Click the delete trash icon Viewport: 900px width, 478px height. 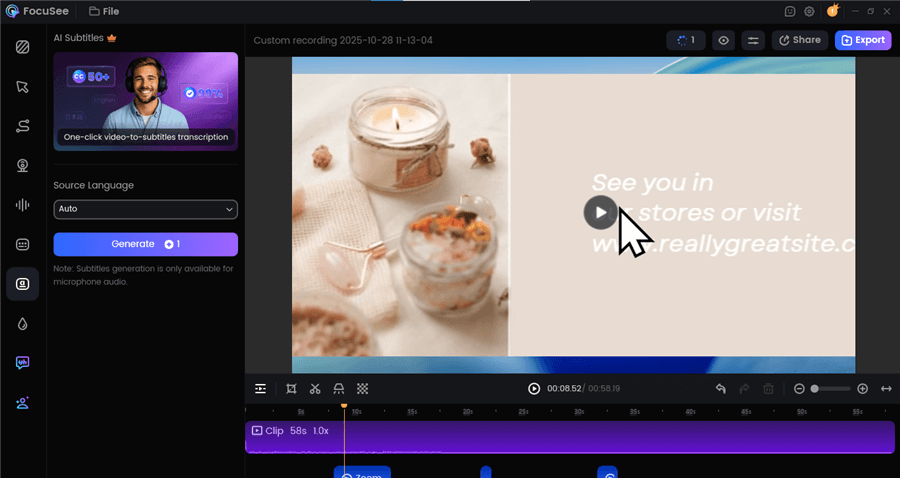point(768,388)
